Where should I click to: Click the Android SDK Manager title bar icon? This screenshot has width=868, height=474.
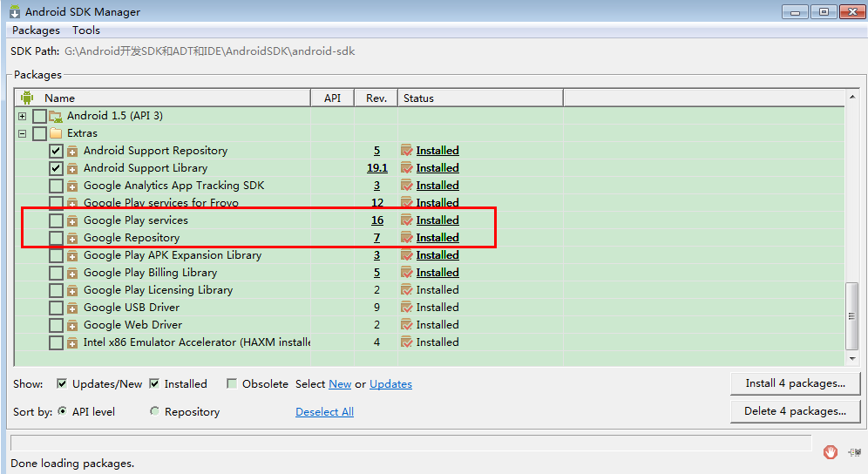[15, 11]
